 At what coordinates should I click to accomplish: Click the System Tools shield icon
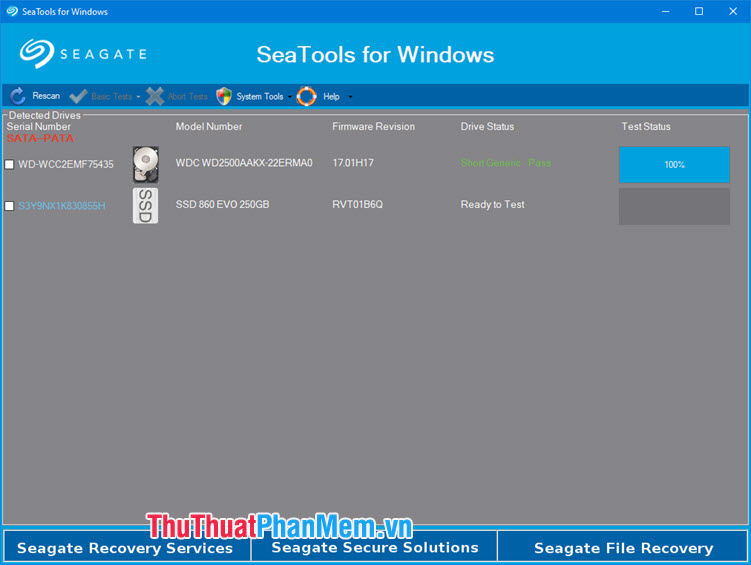[224, 96]
